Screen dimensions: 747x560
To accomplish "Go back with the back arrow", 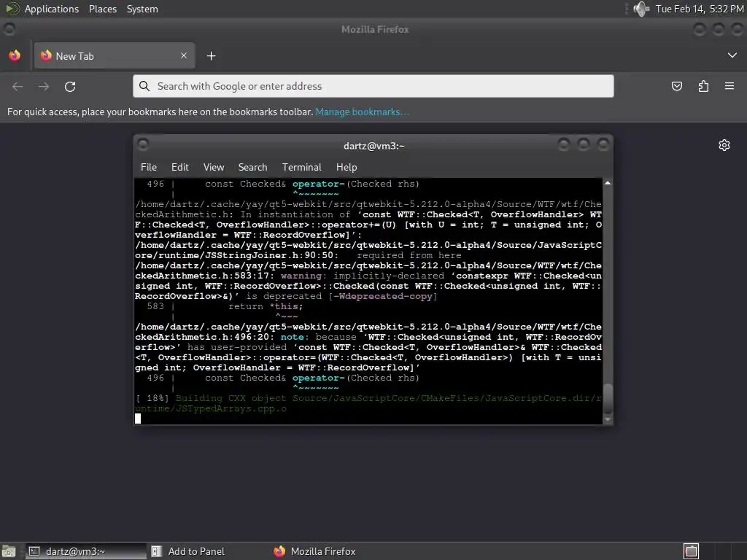I will (18, 86).
